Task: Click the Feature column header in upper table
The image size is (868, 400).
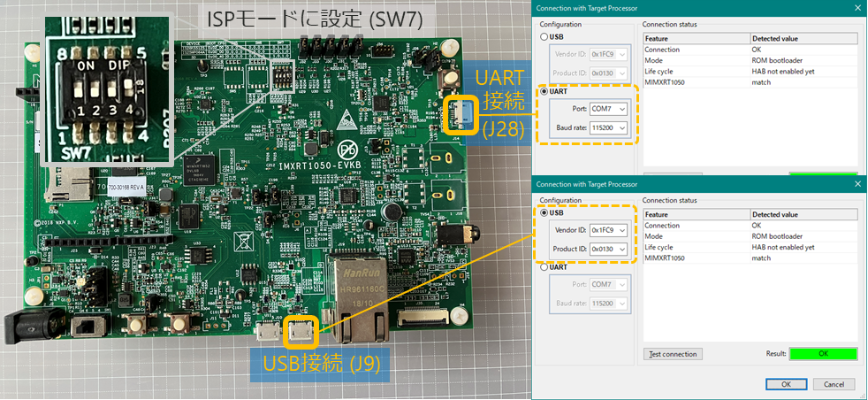Action: coord(696,39)
